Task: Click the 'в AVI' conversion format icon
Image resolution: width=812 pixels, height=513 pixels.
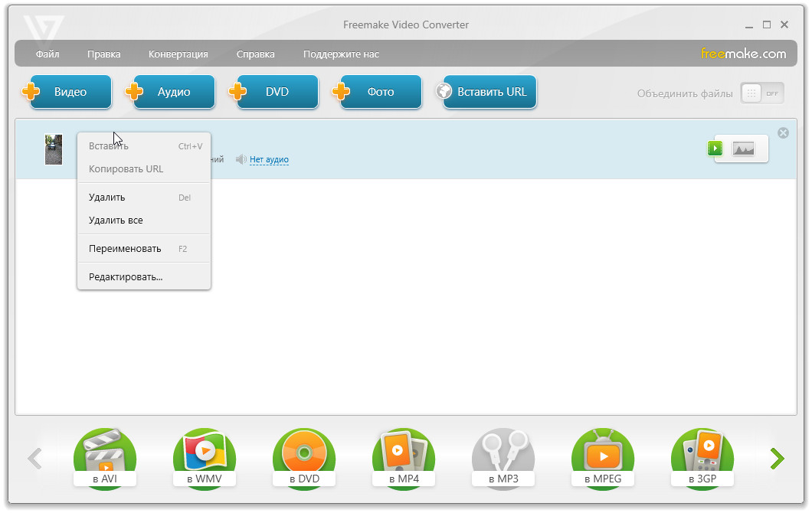Action: (104, 459)
